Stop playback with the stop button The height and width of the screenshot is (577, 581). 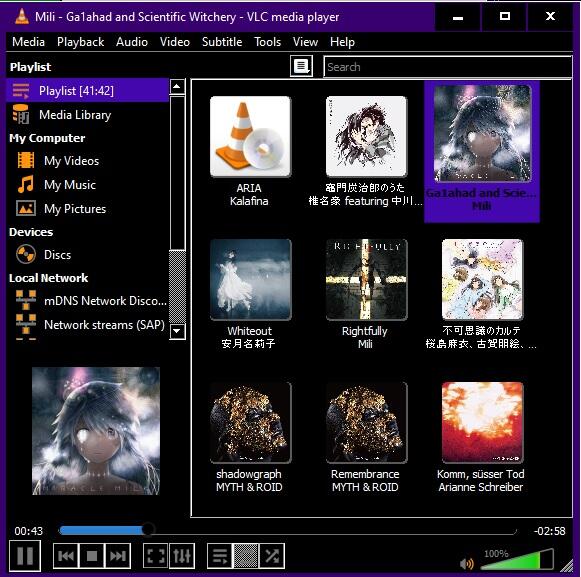coord(92,556)
